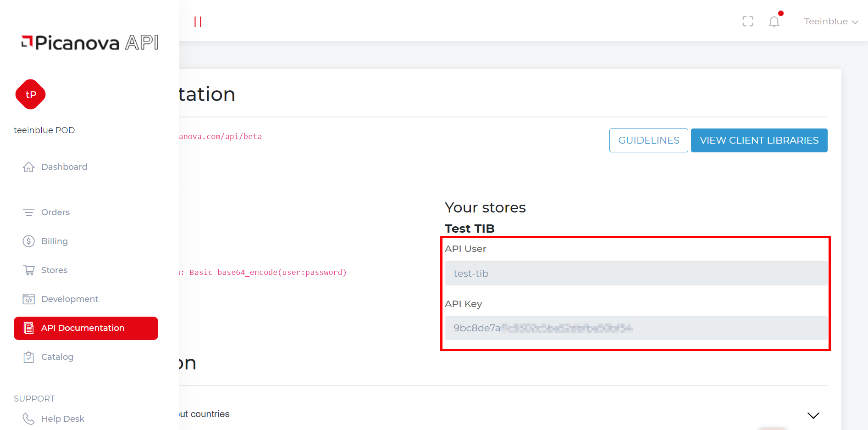Click the Dashboard home icon
Image resolution: width=868 pixels, height=430 pixels.
point(28,167)
